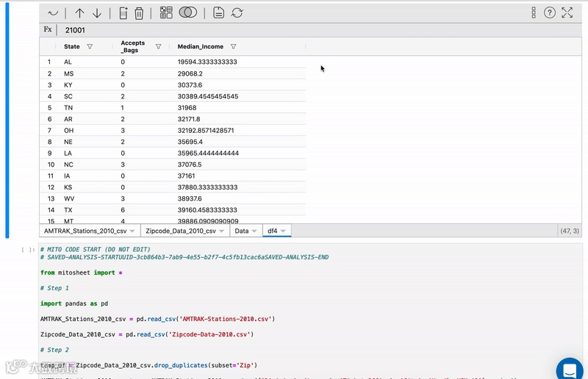Expand dropdown arrow on Zipcode_Data_2010_csv tab
This screenshot has height=379, width=588.
(x=222, y=231)
